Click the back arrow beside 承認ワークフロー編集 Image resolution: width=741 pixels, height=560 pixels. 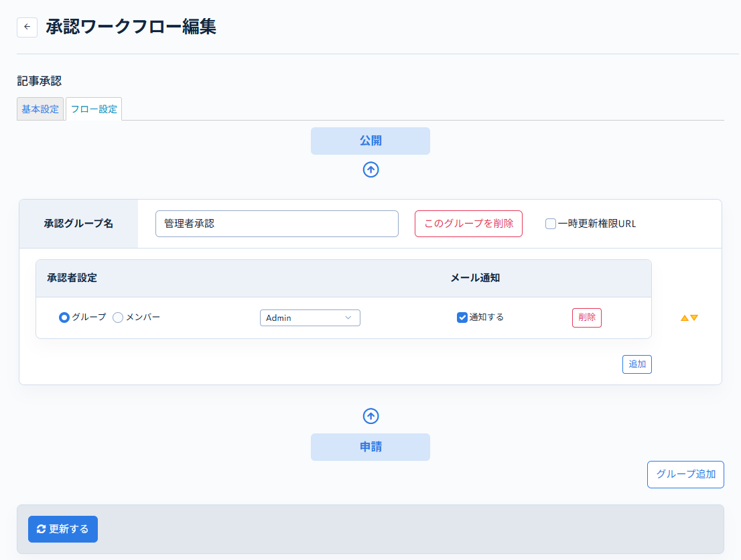point(27,27)
